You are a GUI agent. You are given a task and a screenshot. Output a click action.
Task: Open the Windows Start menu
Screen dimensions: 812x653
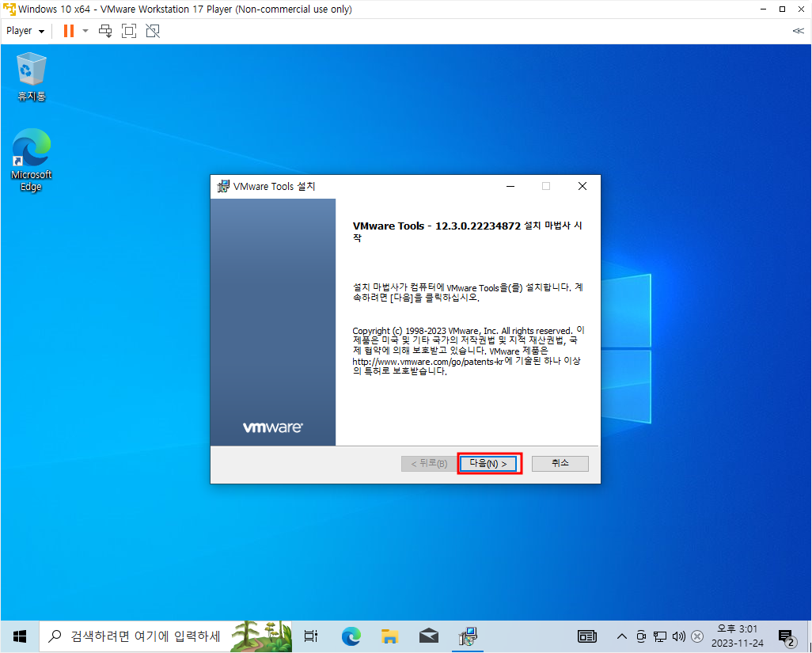click(20, 636)
